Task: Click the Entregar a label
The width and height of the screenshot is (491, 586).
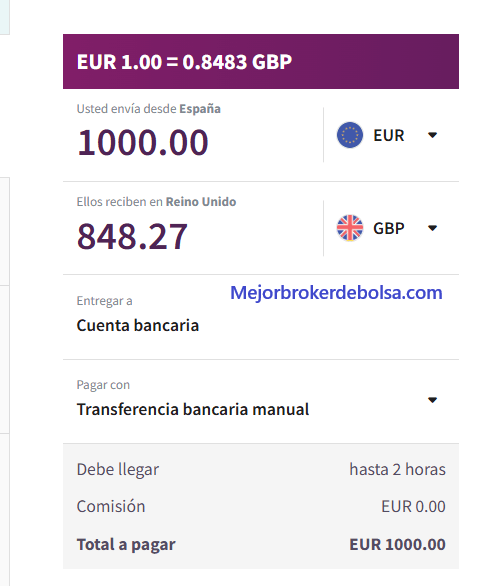Action: [x=104, y=301]
